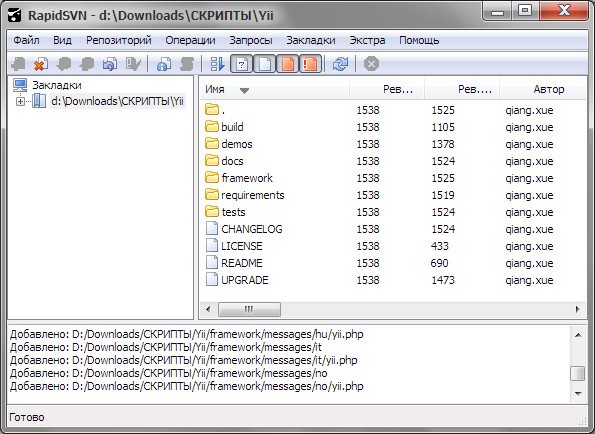
Task: Expand the d:\Downloads\СКРИПТЫ\Yii bookmark node
Action: tap(20, 101)
